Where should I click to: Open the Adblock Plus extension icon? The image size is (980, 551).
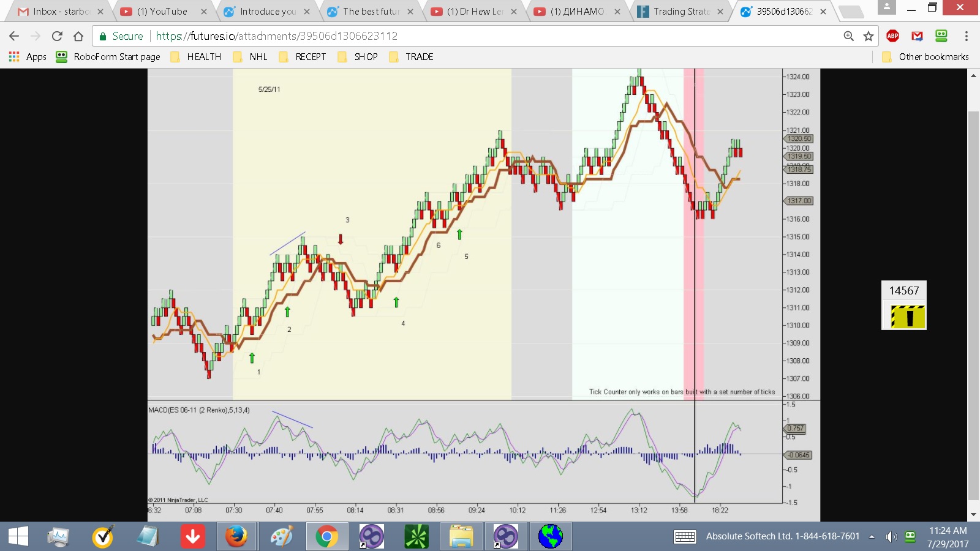(x=893, y=36)
